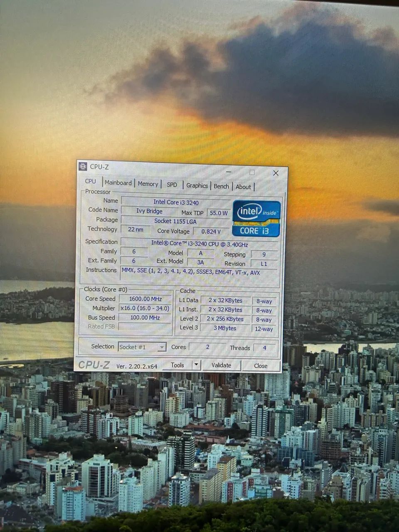
Task: Click the Package value 'Socket 1155 LGA'
Action: pos(175,221)
